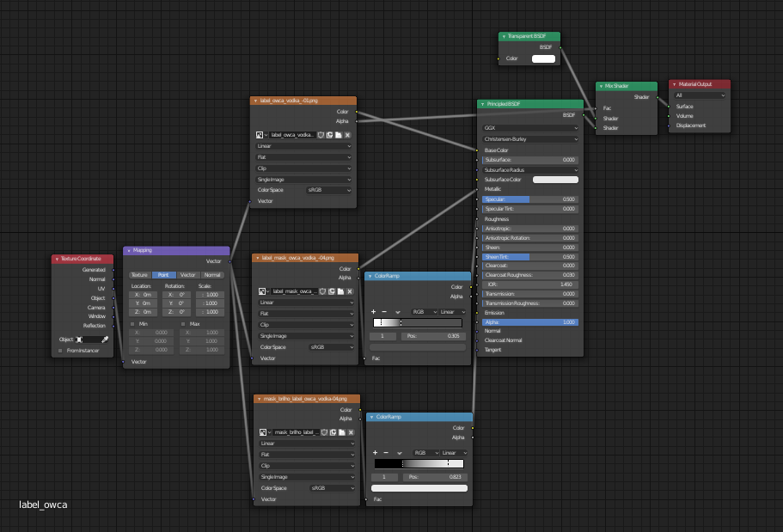The image size is (783, 532).
Task: Click Pos field in upper ColorRamp
Action: 433,336
